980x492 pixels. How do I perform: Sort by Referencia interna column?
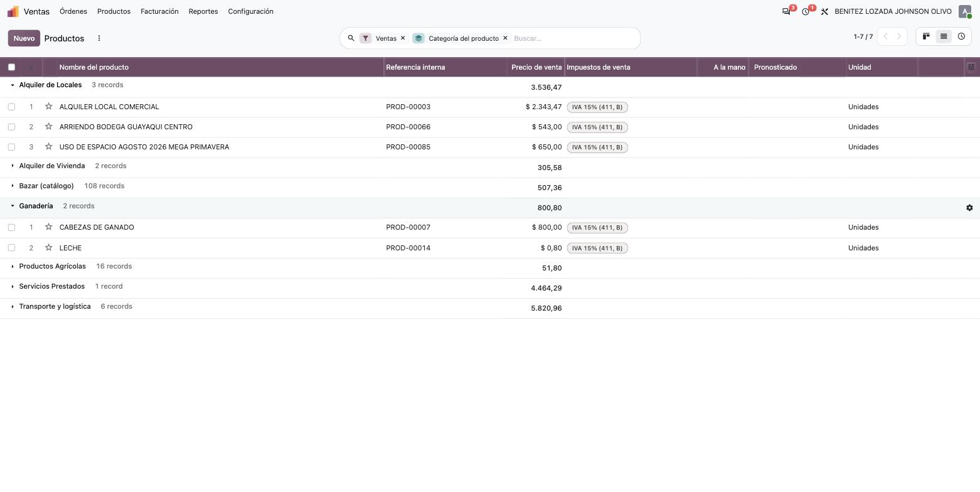tap(445, 67)
